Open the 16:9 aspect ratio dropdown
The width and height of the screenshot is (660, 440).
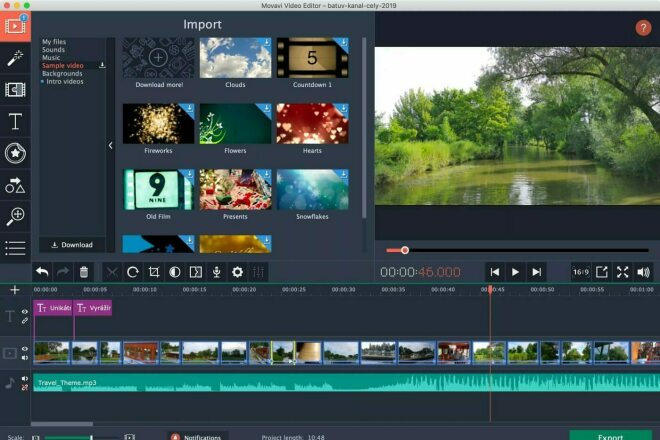[x=581, y=272]
